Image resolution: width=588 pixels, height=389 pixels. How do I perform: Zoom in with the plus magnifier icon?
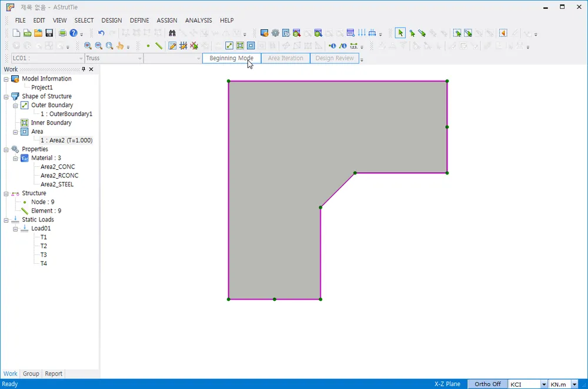pos(88,46)
